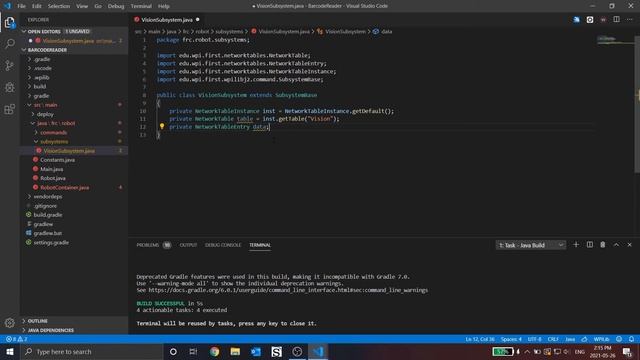640x360 pixels.
Task: Open File Explorer from the taskbar
Action: (x=235, y=351)
